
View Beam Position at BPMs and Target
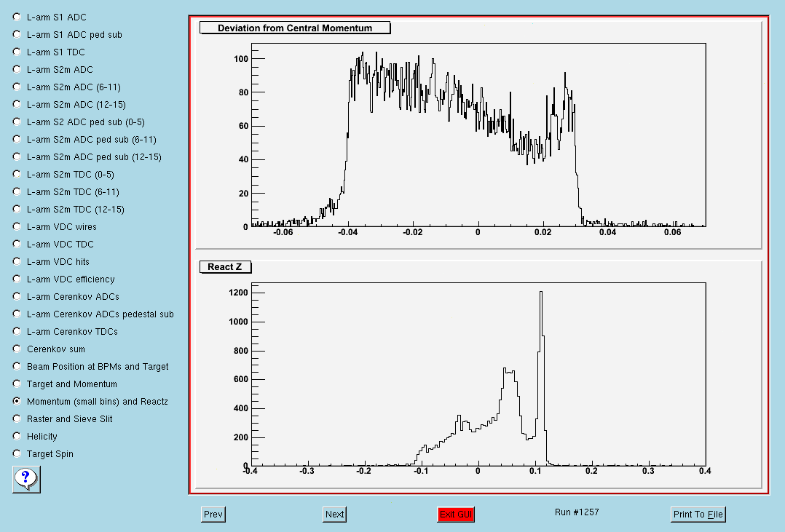(17, 366)
